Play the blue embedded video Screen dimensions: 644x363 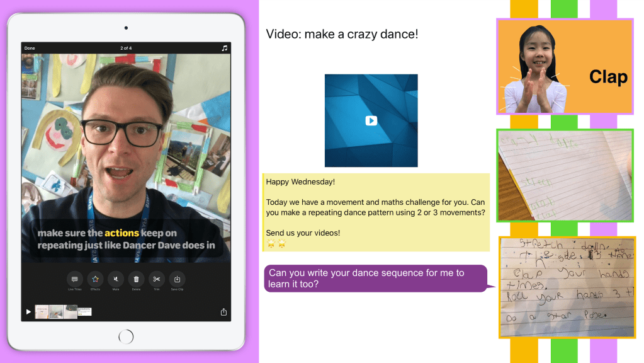[371, 120]
